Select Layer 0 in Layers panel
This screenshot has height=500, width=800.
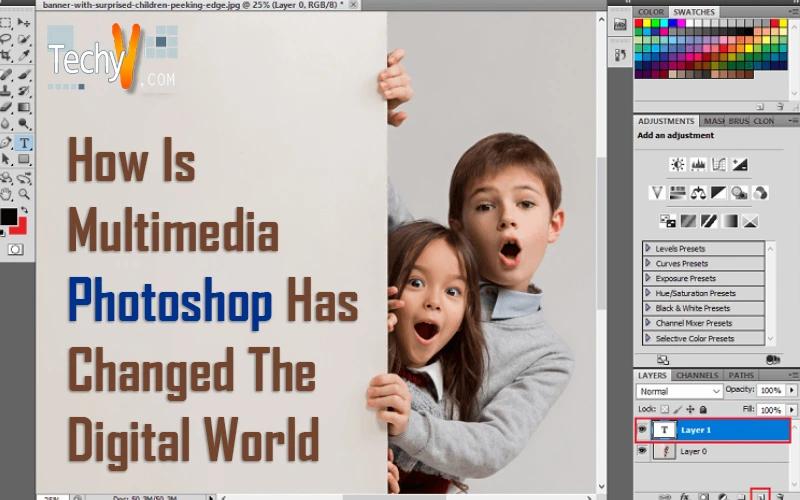(x=713, y=452)
